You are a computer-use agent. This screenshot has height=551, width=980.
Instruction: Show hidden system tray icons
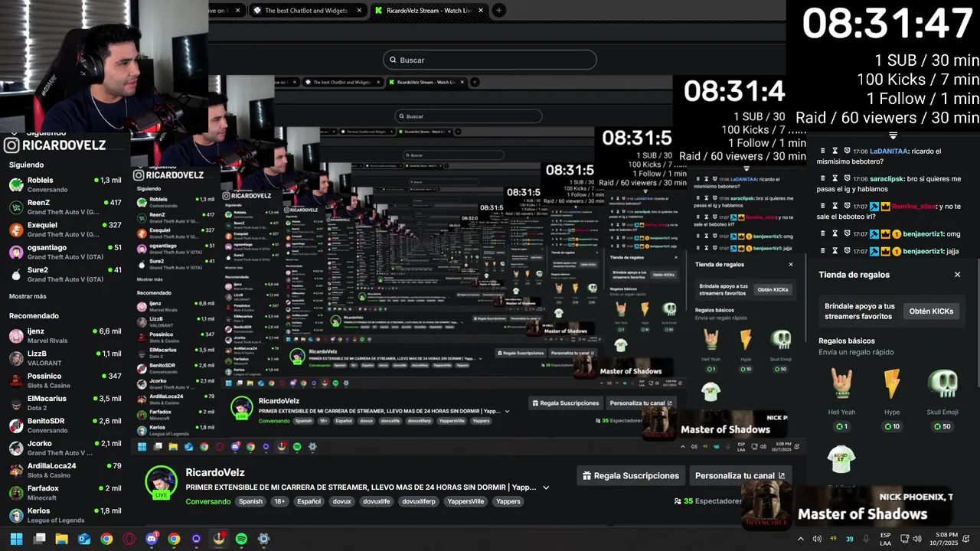(x=801, y=539)
